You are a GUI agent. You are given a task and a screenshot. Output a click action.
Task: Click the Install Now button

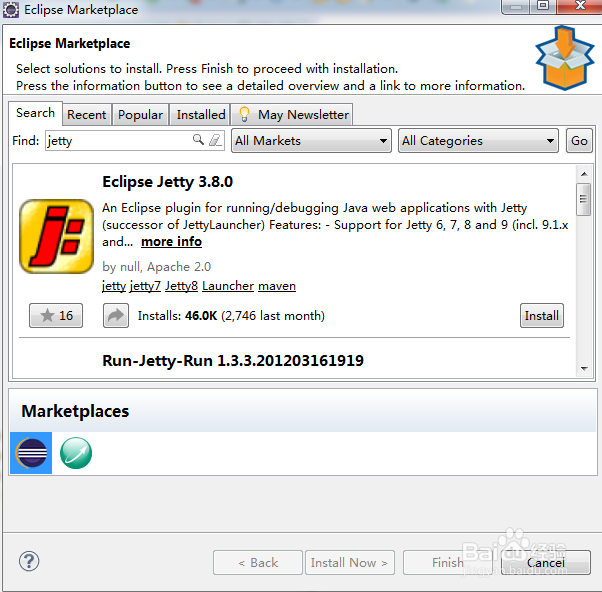coord(350,562)
